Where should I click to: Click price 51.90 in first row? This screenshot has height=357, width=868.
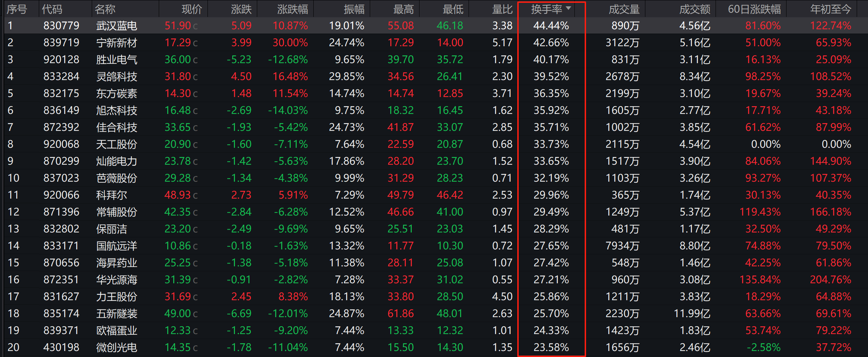(178, 26)
